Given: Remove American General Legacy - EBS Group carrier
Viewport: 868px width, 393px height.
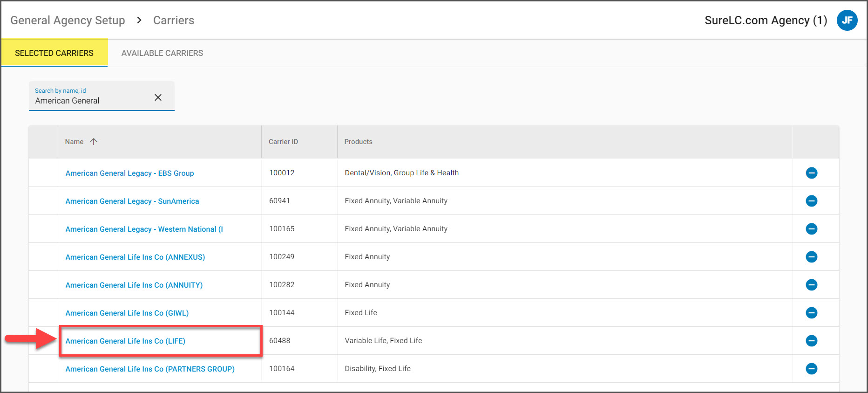Looking at the screenshot, I should [811, 173].
